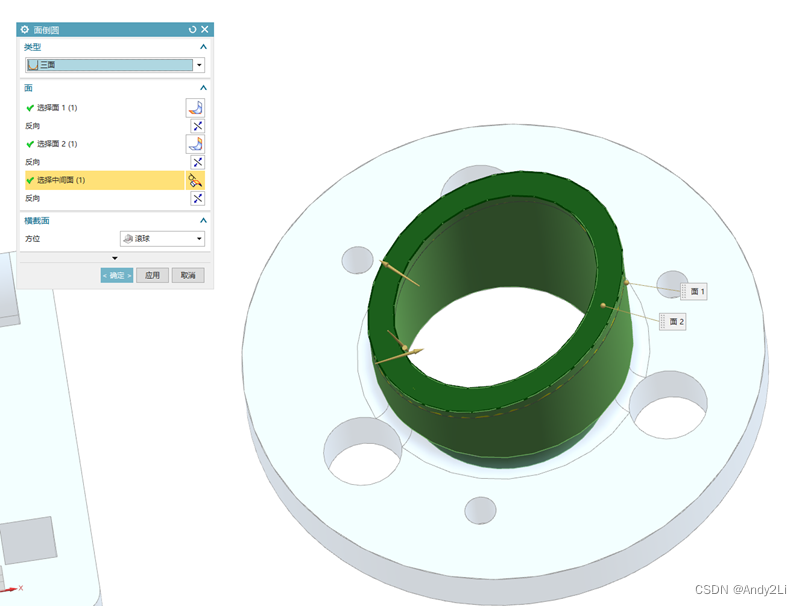802x606 pixels.
Task: Click the 选择面 1 face selection icon
Action: [x=195, y=108]
